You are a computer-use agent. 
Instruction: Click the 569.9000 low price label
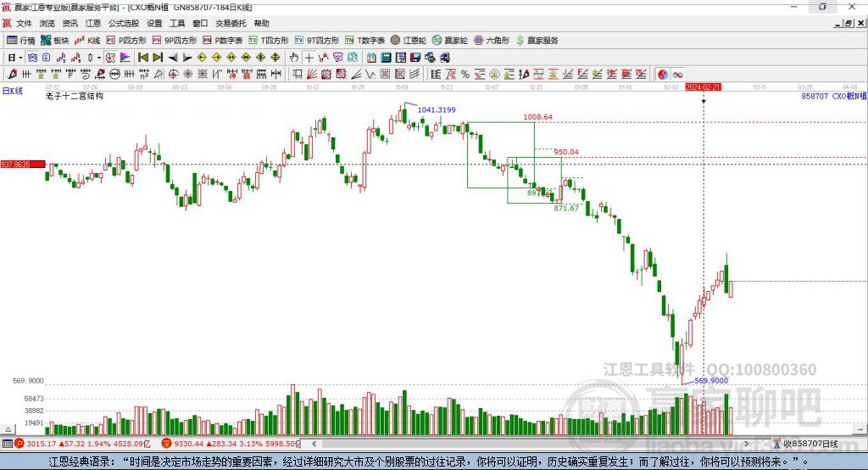(711, 381)
